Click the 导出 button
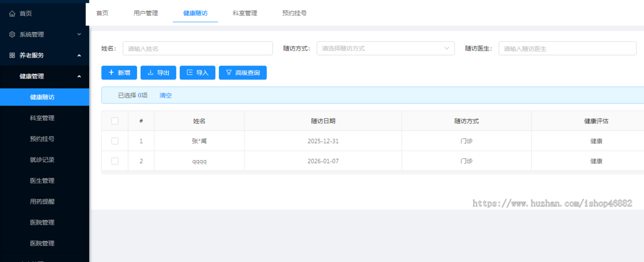The image size is (644, 262). (x=158, y=72)
